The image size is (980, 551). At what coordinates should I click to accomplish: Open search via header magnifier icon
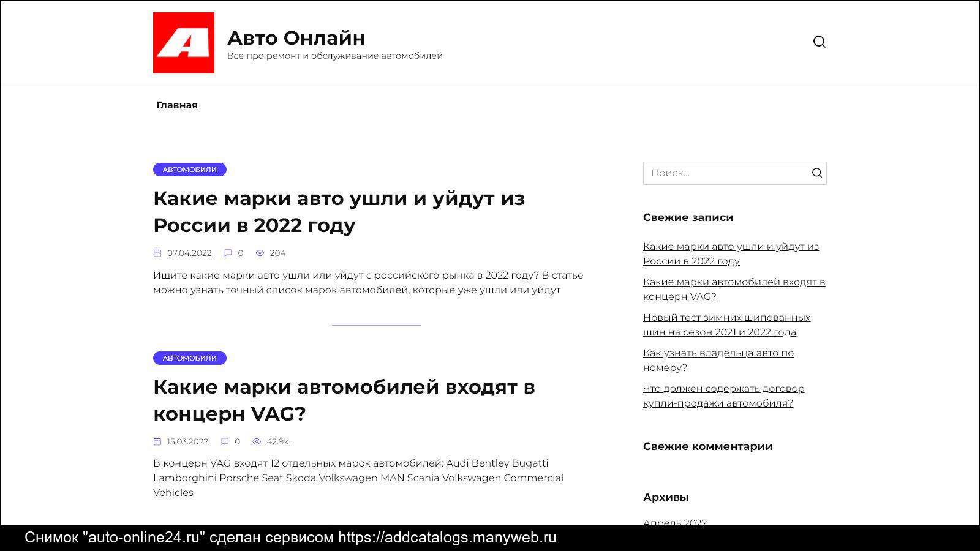click(x=820, y=42)
